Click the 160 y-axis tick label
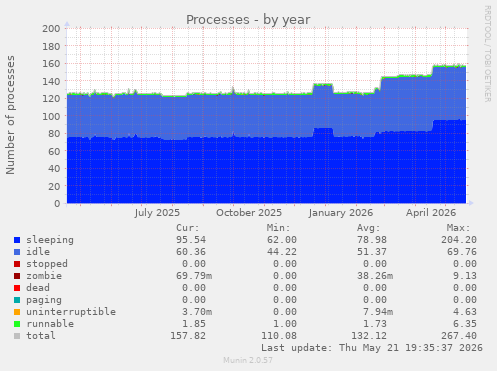This screenshot has height=371, width=497. coord(51,64)
